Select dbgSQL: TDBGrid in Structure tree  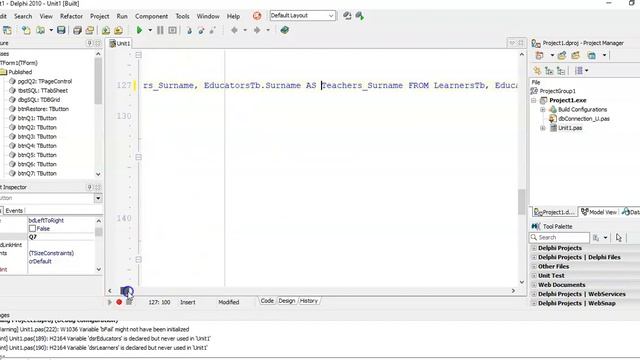coord(39,100)
